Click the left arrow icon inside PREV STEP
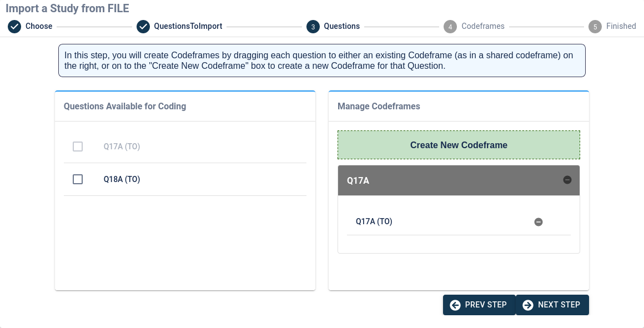Image resolution: width=644 pixels, height=328 pixels. point(455,305)
